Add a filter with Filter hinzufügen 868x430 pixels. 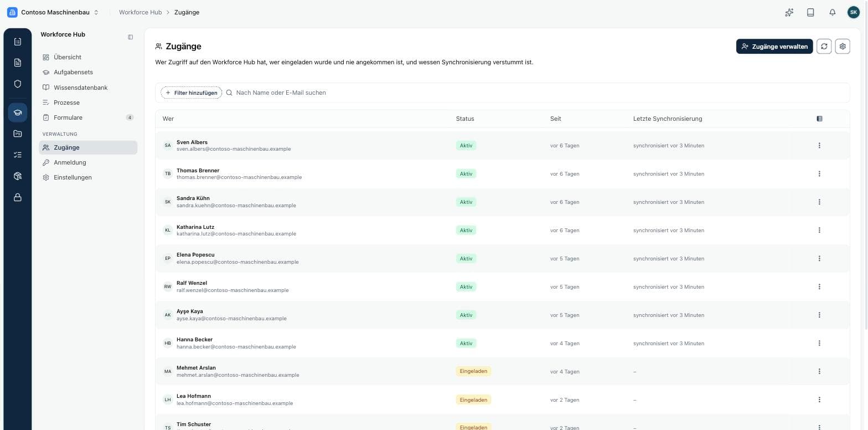[192, 93]
